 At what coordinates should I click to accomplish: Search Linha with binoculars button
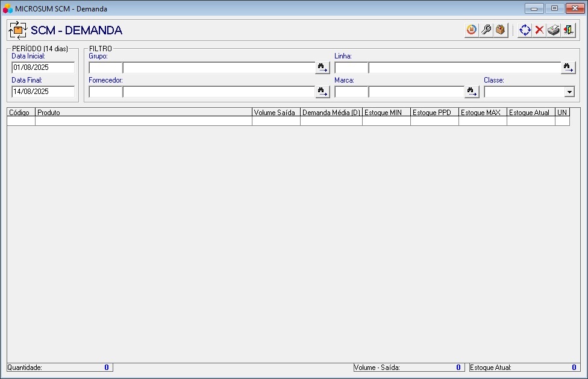pos(568,67)
